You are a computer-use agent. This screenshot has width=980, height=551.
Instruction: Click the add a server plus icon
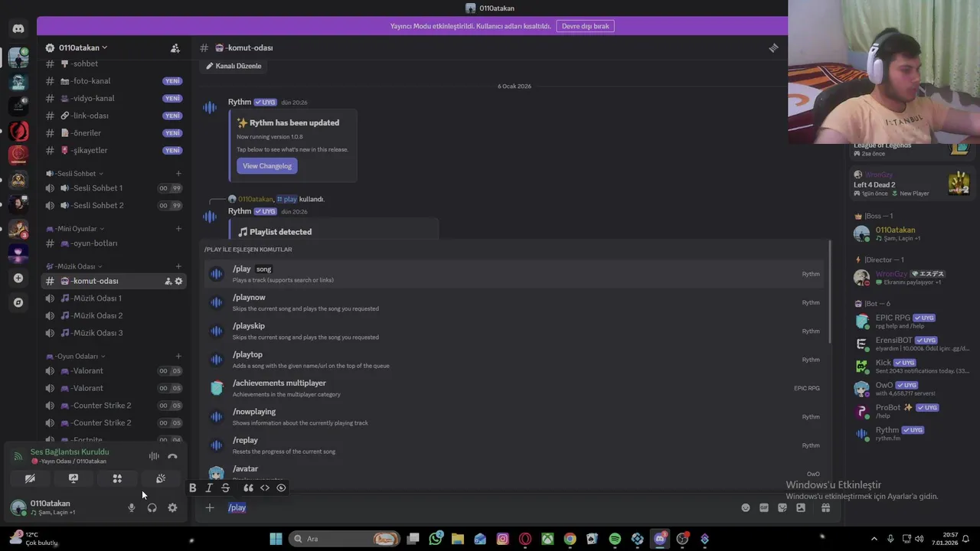click(x=18, y=278)
